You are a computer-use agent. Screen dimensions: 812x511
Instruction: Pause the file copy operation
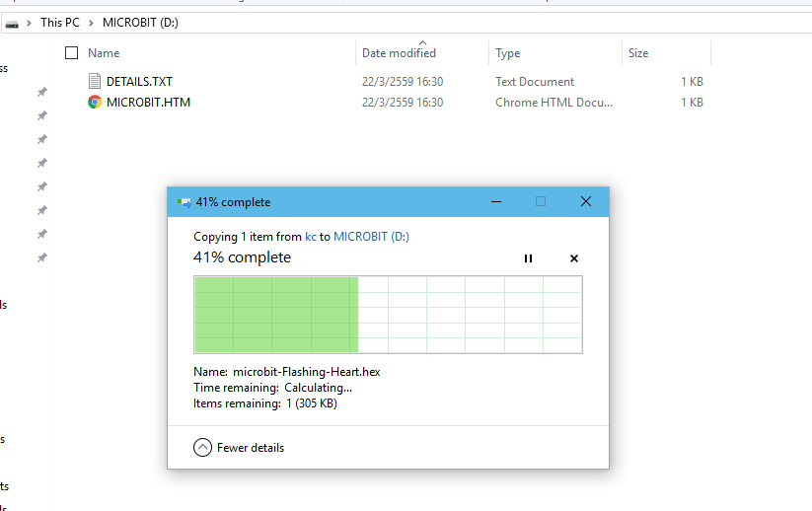click(528, 258)
